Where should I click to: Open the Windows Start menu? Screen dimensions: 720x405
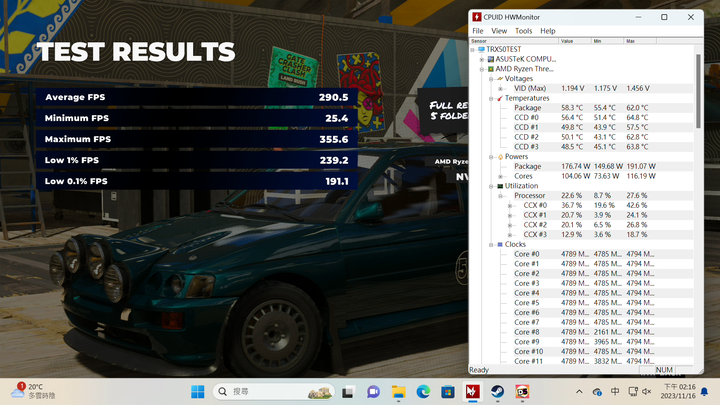pos(198,392)
